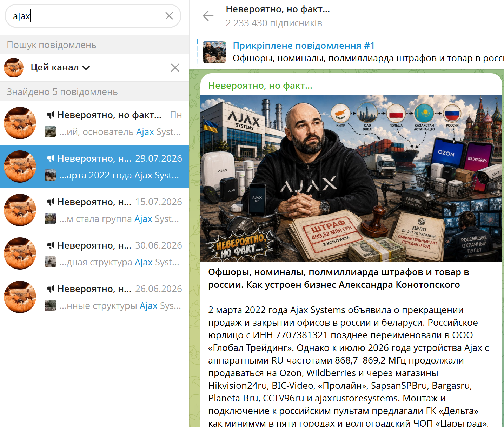
Task: Click the megaphone icon on the 30.06.2026 result
Action: 51,245
